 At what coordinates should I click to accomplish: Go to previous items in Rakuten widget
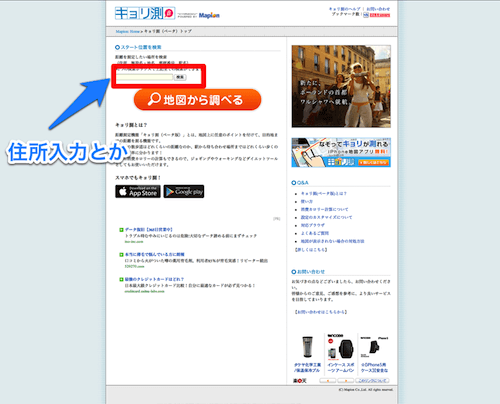coord(328,380)
